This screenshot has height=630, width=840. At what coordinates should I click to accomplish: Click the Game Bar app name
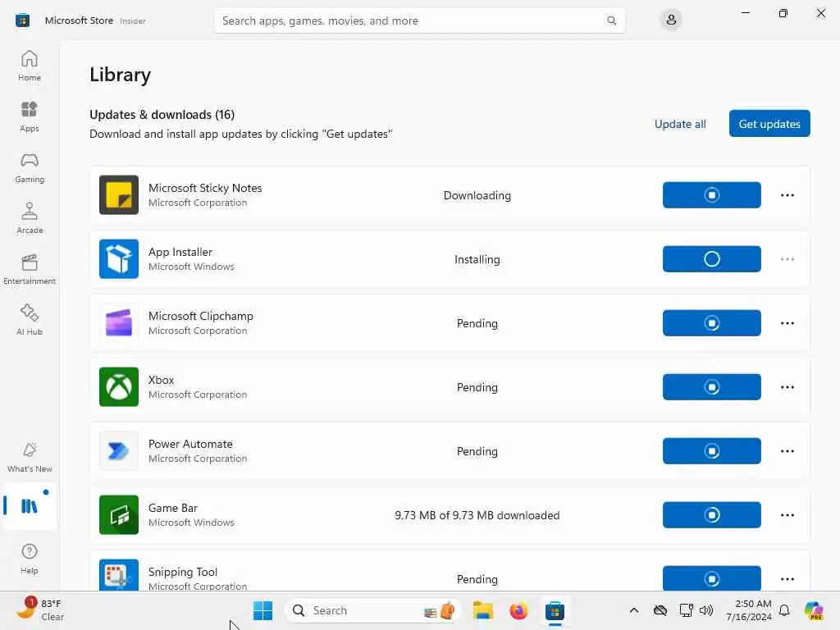pyautogui.click(x=173, y=508)
